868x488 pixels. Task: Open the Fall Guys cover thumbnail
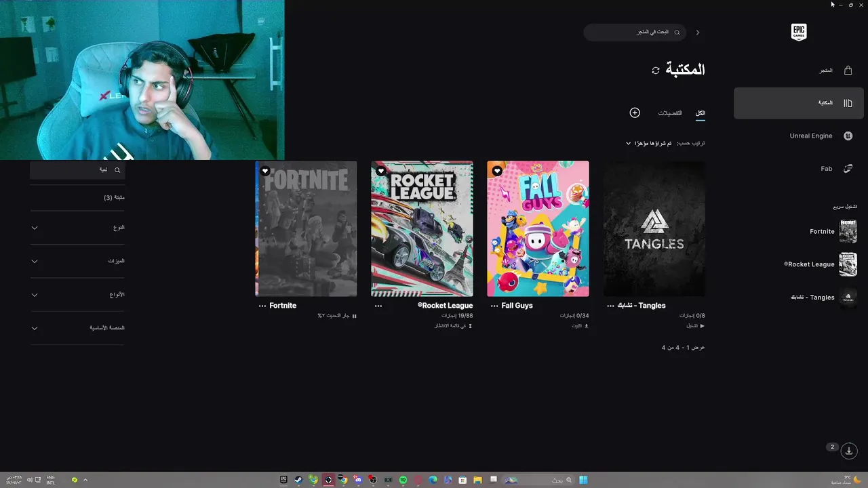pos(538,228)
